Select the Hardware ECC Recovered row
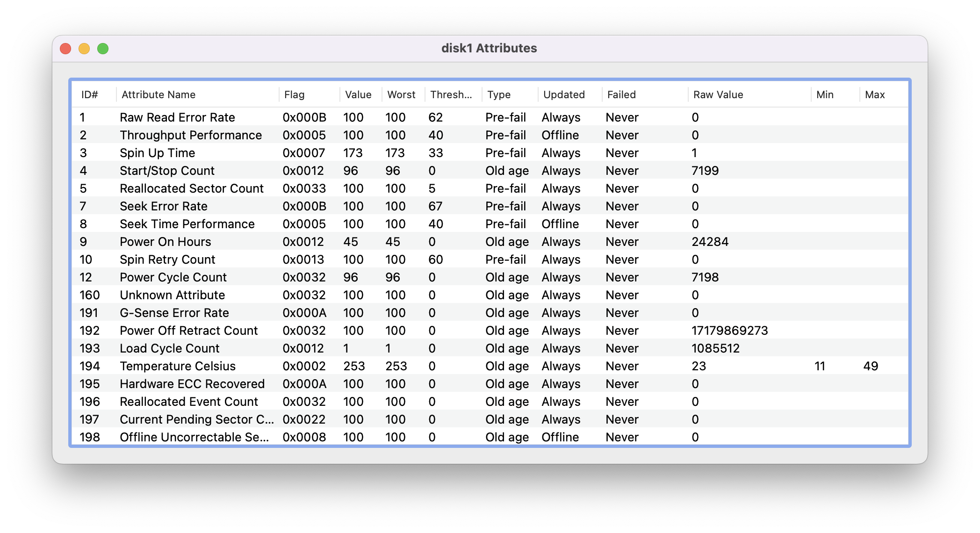The height and width of the screenshot is (533, 980). point(192,384)
